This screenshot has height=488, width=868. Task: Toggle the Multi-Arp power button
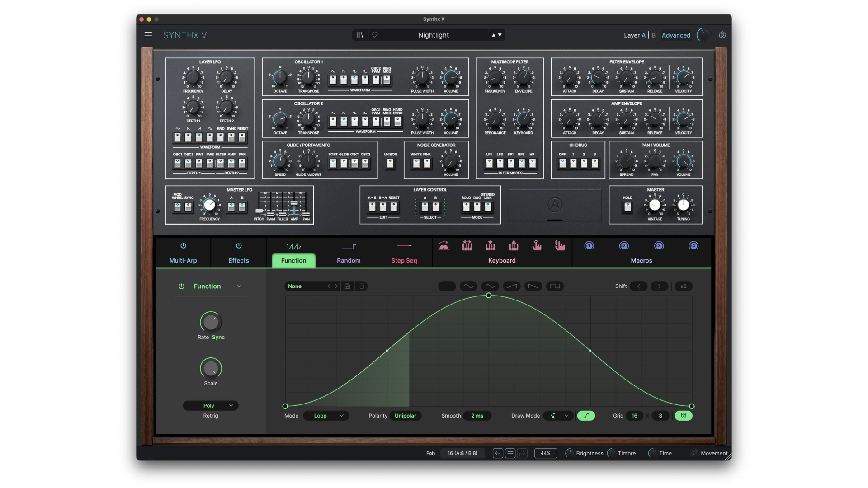coord(183,246)
